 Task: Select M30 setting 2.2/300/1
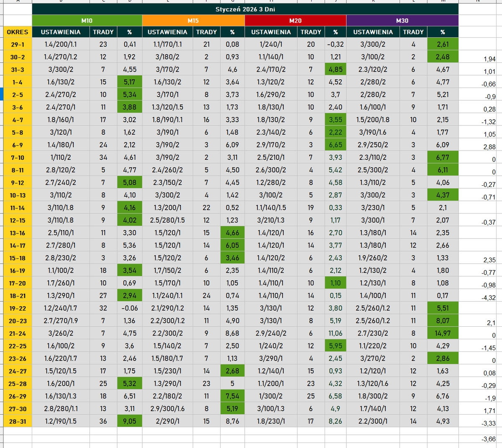[373, 421]
